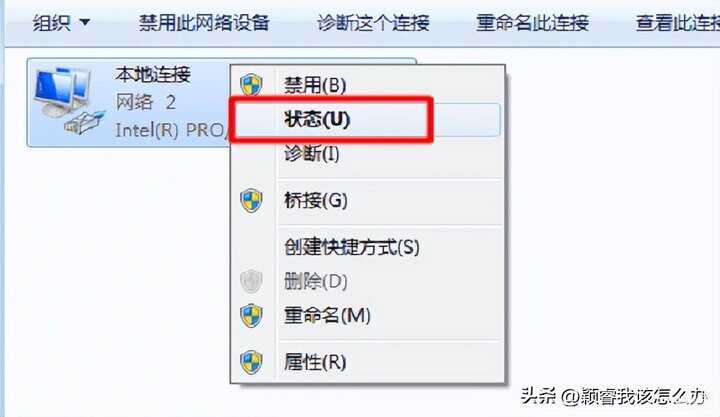Click 诊断这个连接 in the toolbar
Screen dimensions: 720x417
point(373,23)
